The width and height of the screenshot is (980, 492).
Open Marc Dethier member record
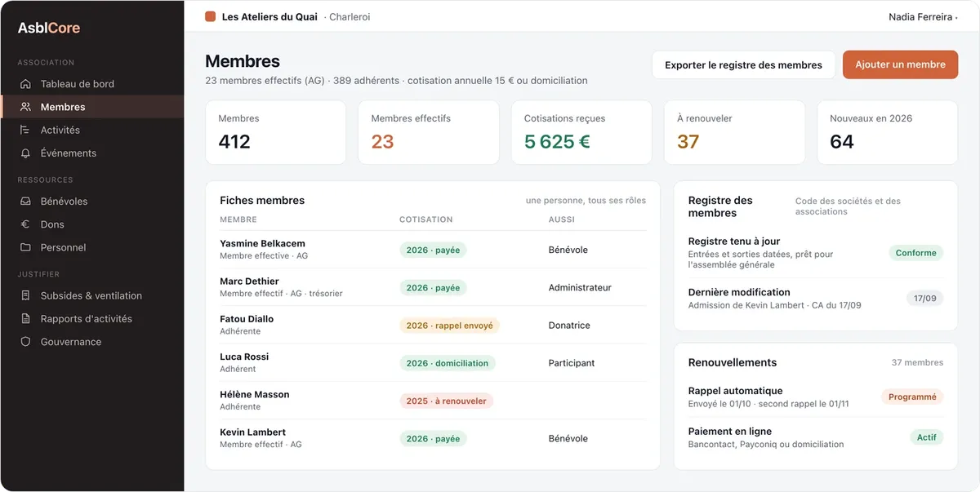click(x=433, y=287)
